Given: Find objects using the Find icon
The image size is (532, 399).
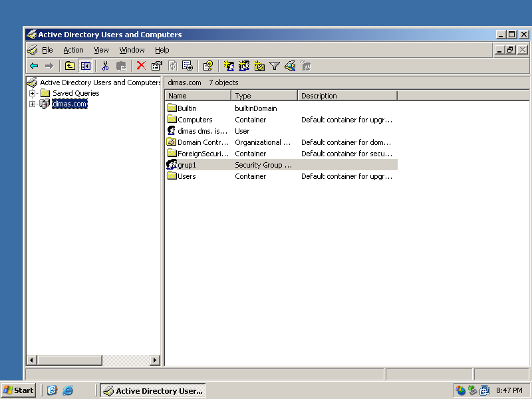Looking at the screenshot, I should pyautogui.click(x=289, y=66).
